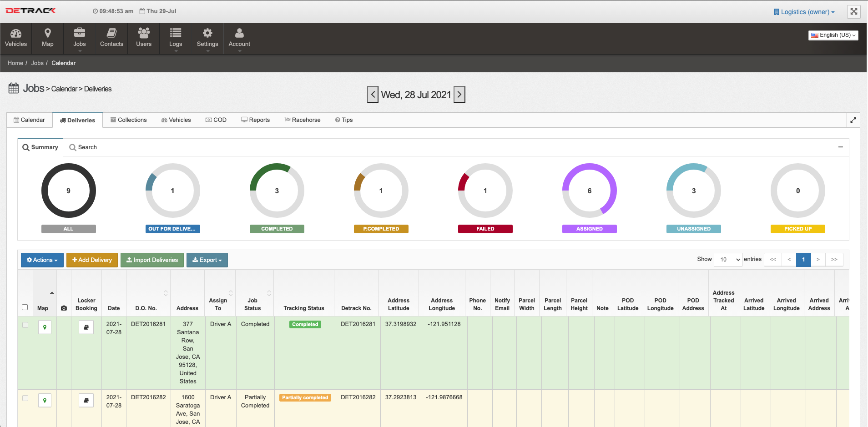868x427 pixels.
Task: Switch to the Collections tab
Action: point(128,120)
